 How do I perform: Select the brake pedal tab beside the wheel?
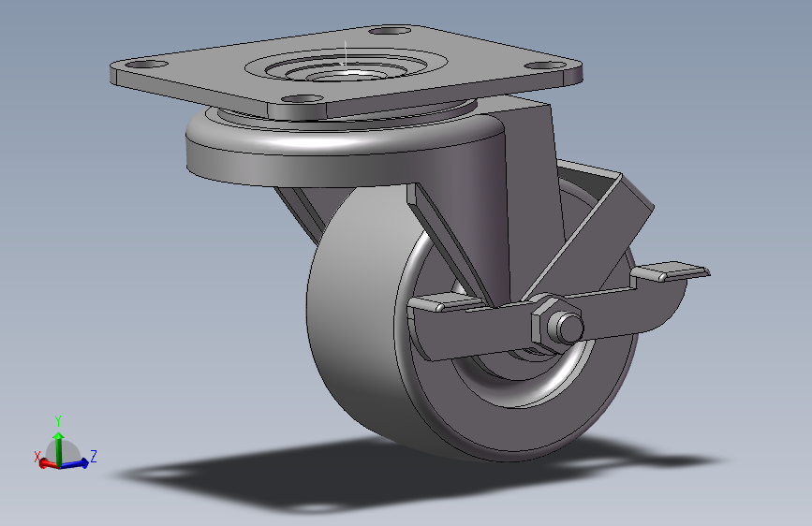click(671, 271)
